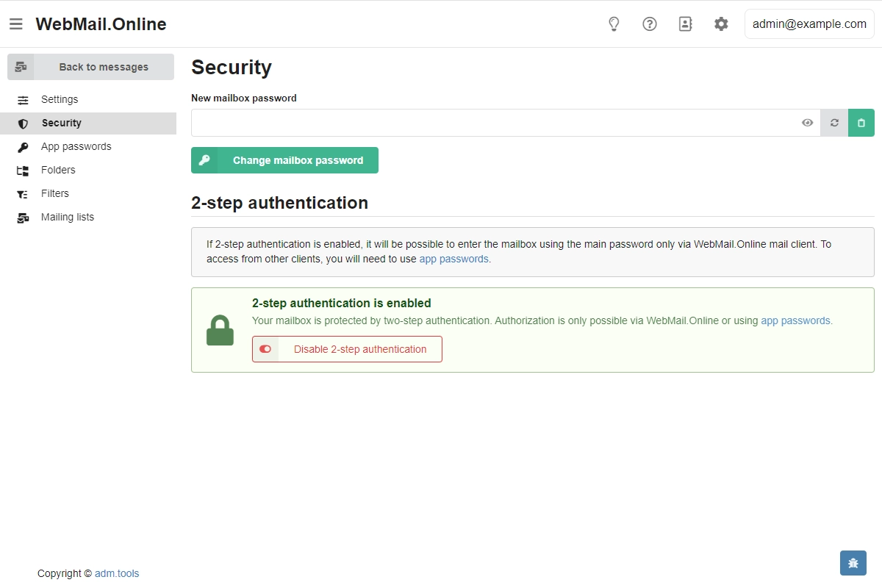Open Mailing lists in sidebar

[x=68, y=217]
